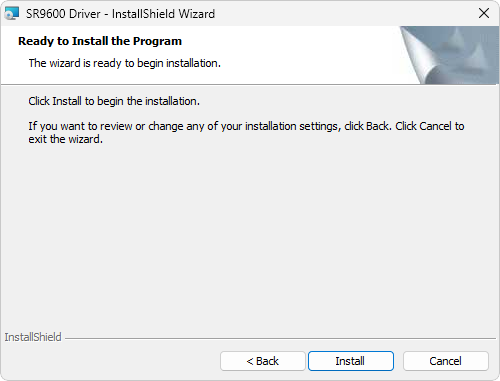
Task: Go back using the < Back button
Action: click(263, 361)
